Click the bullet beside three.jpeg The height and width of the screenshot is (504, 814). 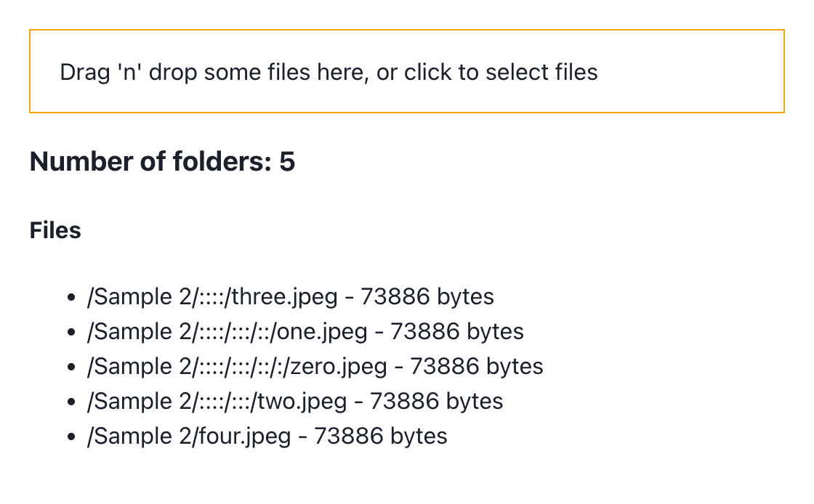point(72,298)
